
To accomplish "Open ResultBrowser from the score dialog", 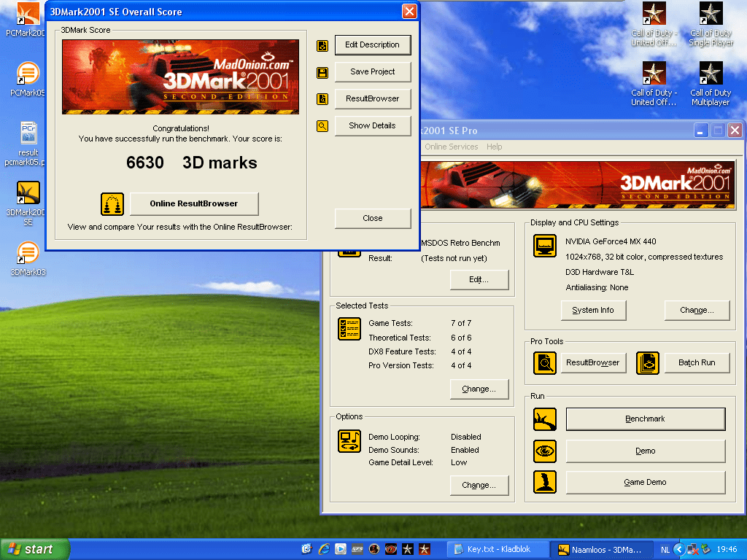I will (x=373, y=98).
